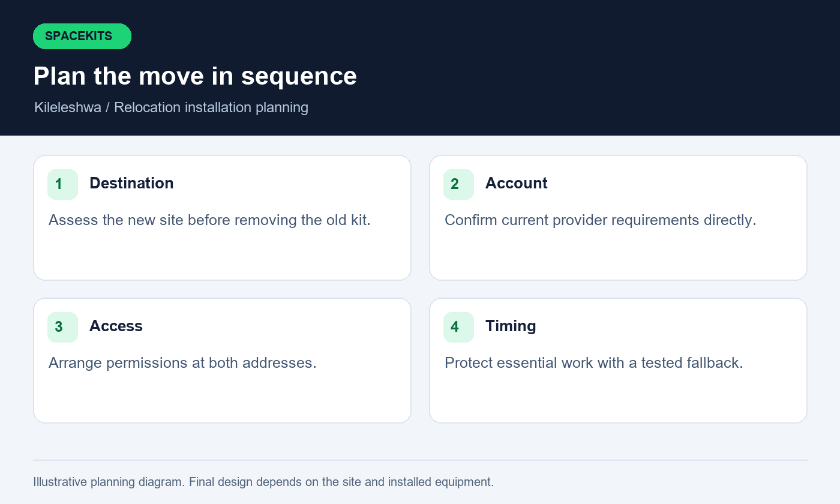Click the 'Plan the move in sequence' title
Screen dimensions: 840x504
(x=195, y=76)
